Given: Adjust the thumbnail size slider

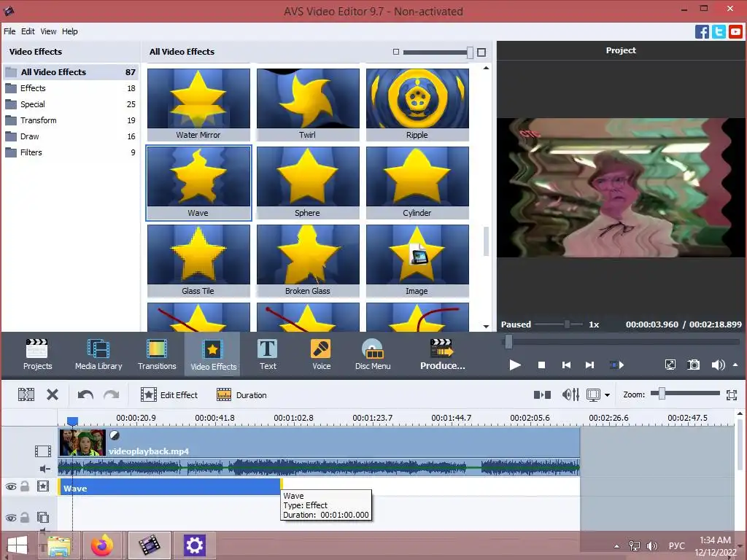Looking at the screenshot, I should 470,52.
